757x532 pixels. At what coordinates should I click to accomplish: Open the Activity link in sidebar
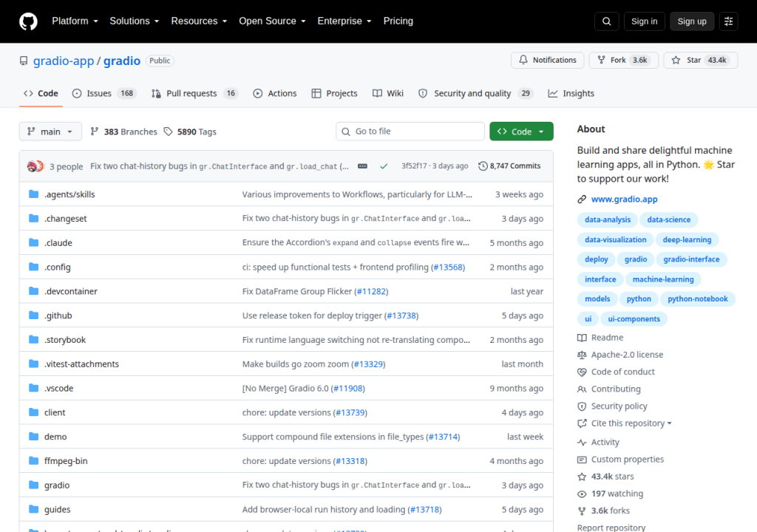coord(598,442)
